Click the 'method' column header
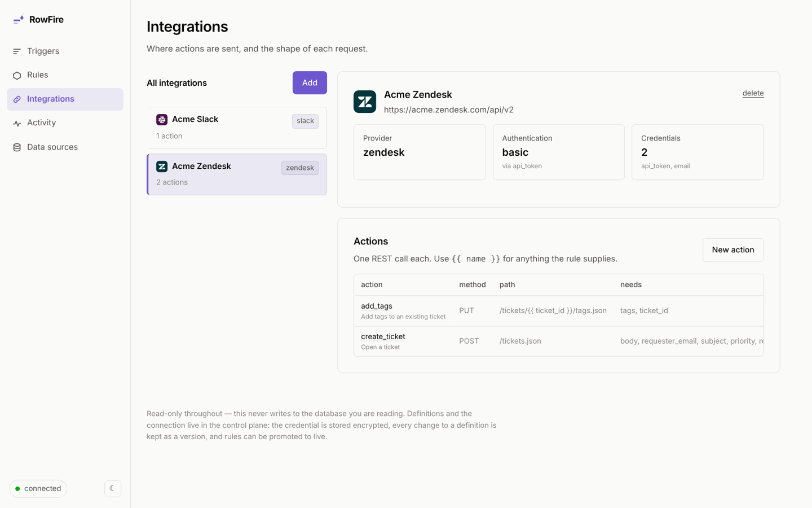Screen dimensions: 812x508 coord(473,285)
